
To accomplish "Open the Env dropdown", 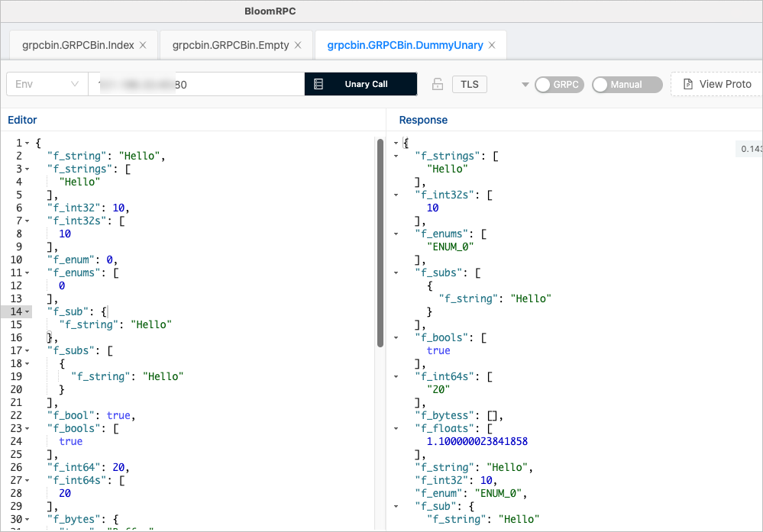I will click(47, 85).
